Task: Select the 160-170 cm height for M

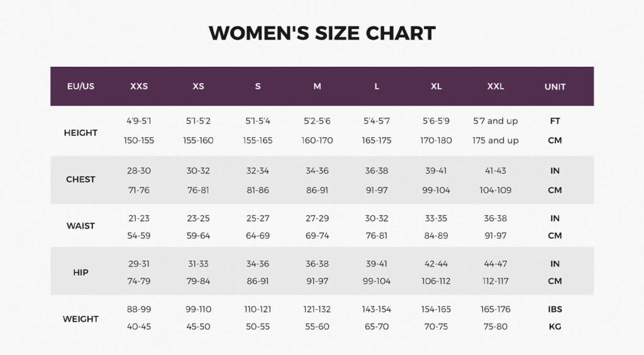Action: (x=317, y=140)
